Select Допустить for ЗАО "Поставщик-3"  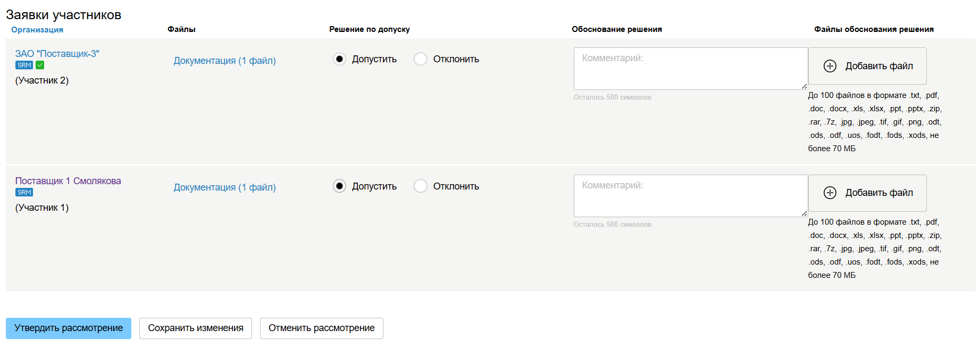pyautogui.click(x=339, y=59)
